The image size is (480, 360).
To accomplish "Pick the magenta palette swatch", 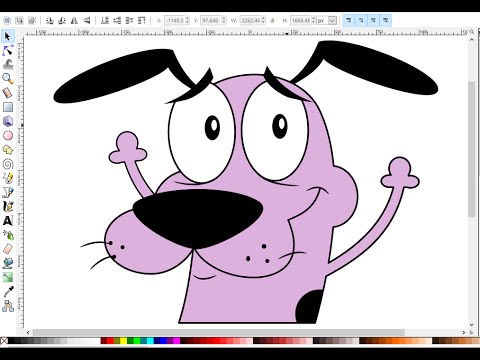I will (x=177, y=341).
